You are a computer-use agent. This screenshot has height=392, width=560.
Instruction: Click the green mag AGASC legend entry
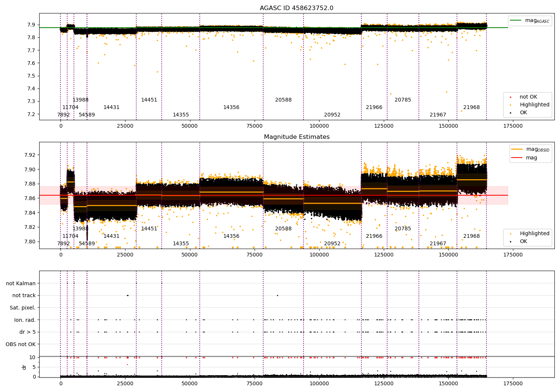click(530, 21)
